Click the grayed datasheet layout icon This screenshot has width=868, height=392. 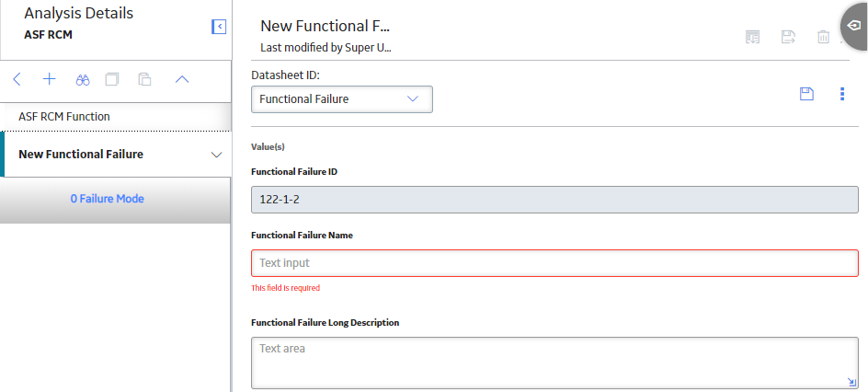pos(752,37)
